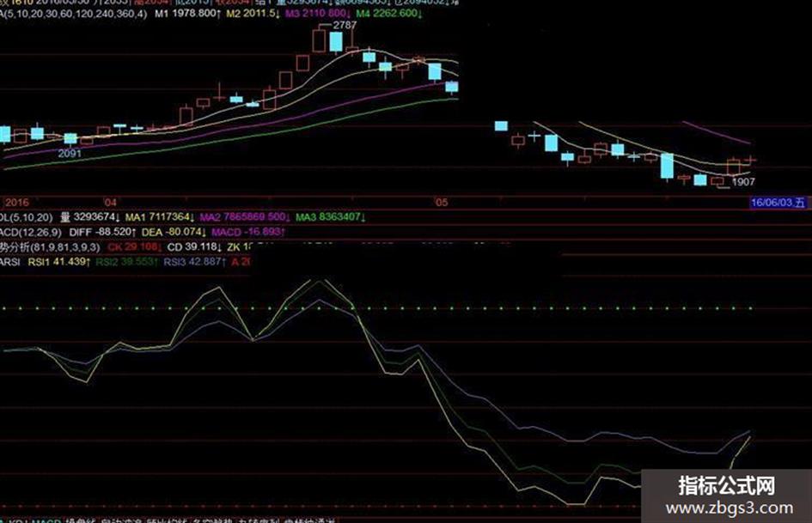Viewport: 812px width, 523px height.
Task: Click the DIFF -88.520 value
Action: (102, 232)
